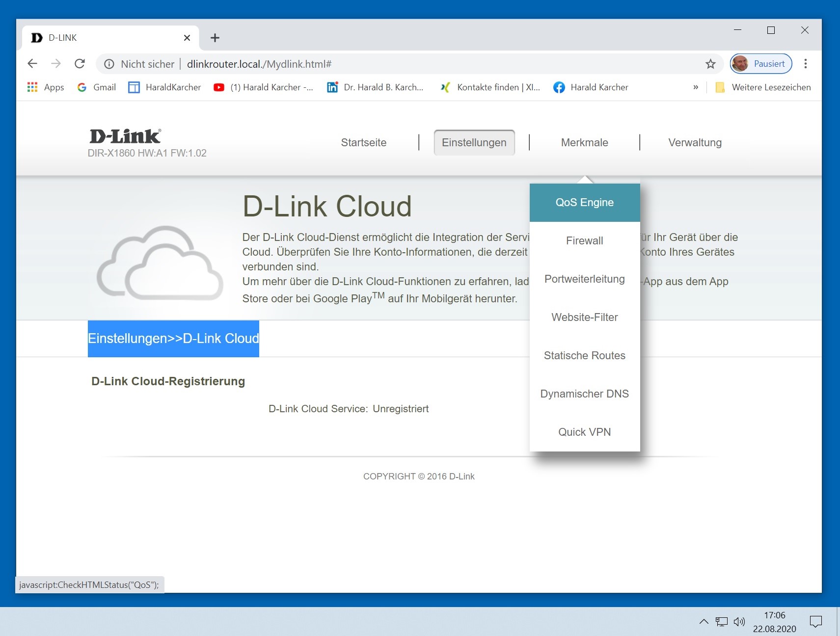Screen dimensions: 840x636
Task: Go back using the browser arrow
Action: 32,64
